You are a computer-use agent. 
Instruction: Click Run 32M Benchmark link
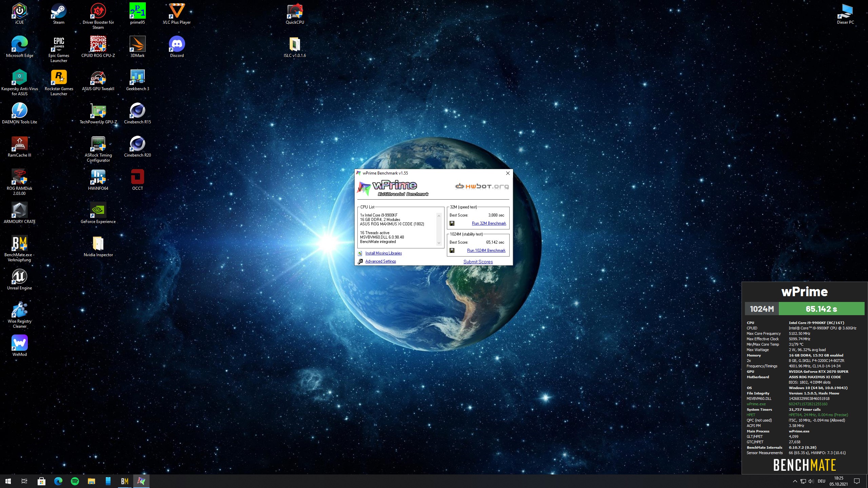click(489, 223)
